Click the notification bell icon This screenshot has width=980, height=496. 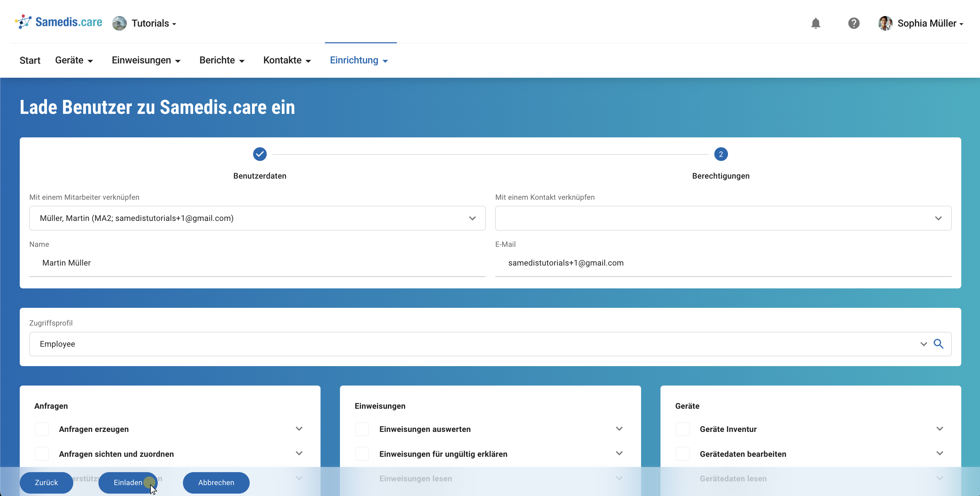[815, 23]
